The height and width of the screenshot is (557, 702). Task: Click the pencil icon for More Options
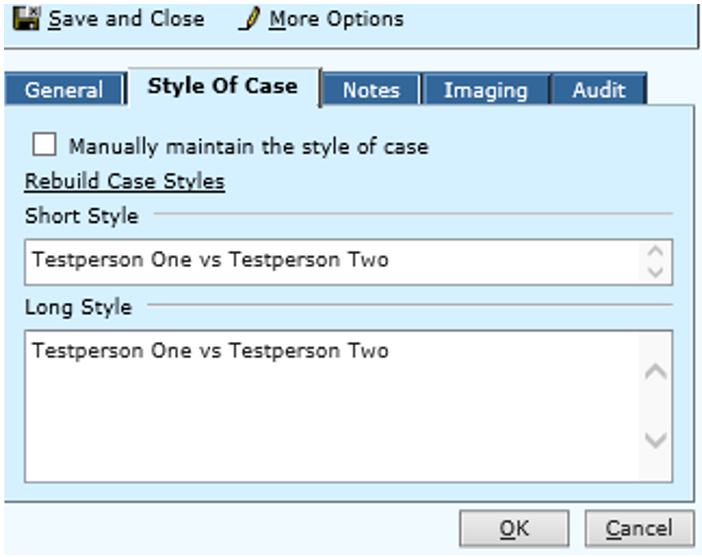point(249,19)
